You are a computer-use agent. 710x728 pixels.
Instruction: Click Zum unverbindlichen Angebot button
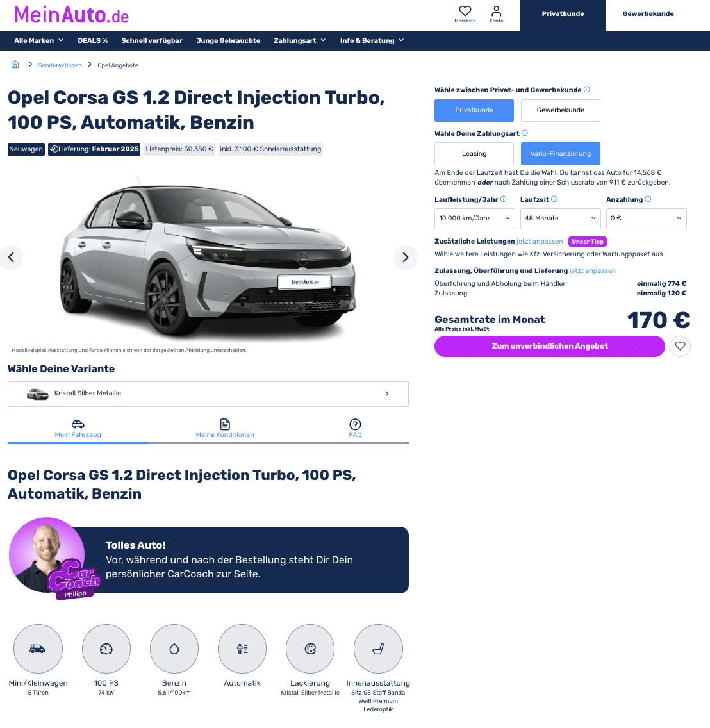click(x=550, y=346)
